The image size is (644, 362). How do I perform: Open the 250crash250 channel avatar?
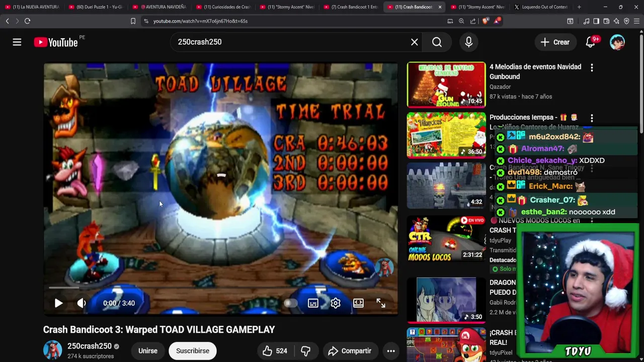[x=52, y=350]
